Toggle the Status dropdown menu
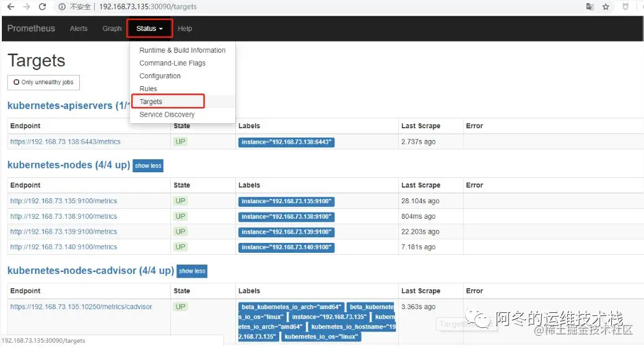 coord(149,29)
